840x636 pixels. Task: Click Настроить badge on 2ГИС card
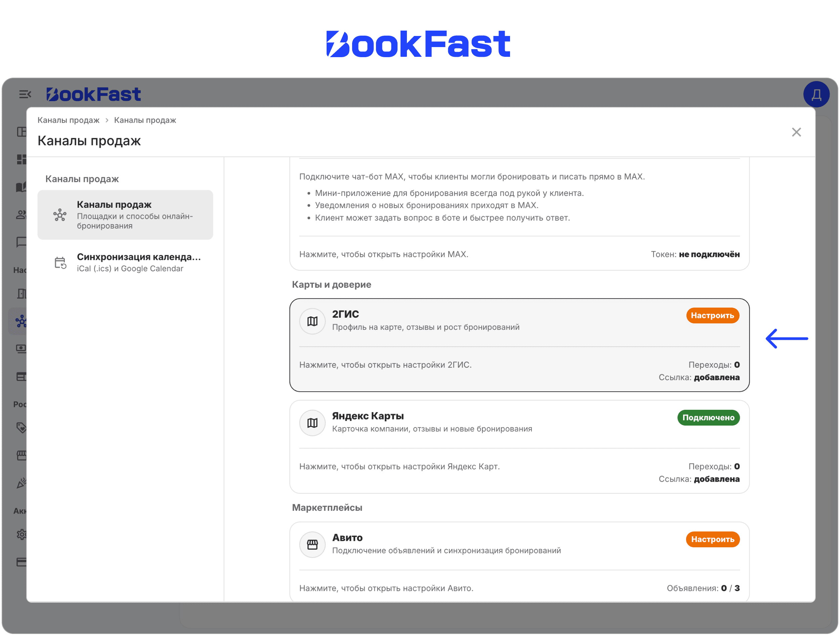(x=712, y=316)
